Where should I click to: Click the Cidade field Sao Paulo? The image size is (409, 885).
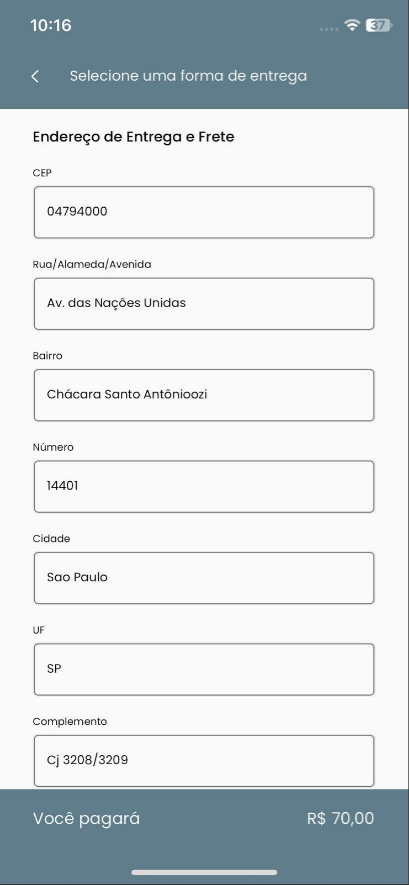click(204, 578)
